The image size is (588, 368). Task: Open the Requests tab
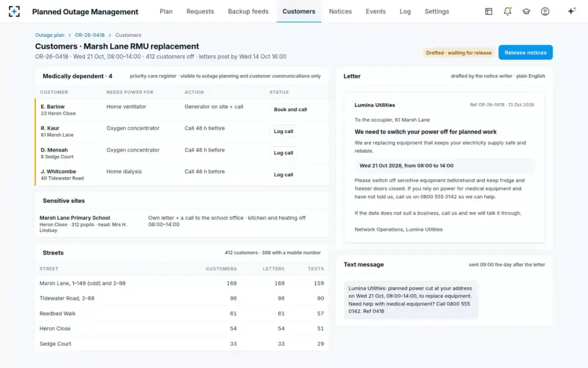click(x=200, y=11)
